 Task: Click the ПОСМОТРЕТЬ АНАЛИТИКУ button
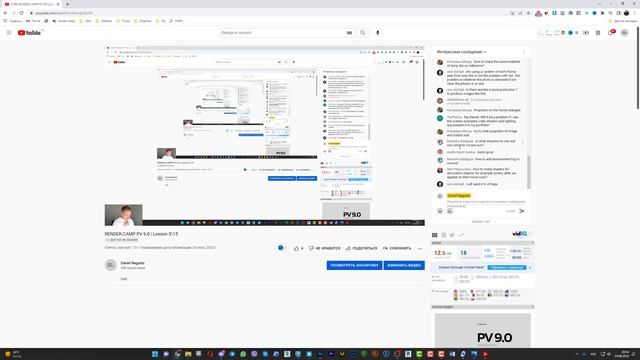[354, 265]
